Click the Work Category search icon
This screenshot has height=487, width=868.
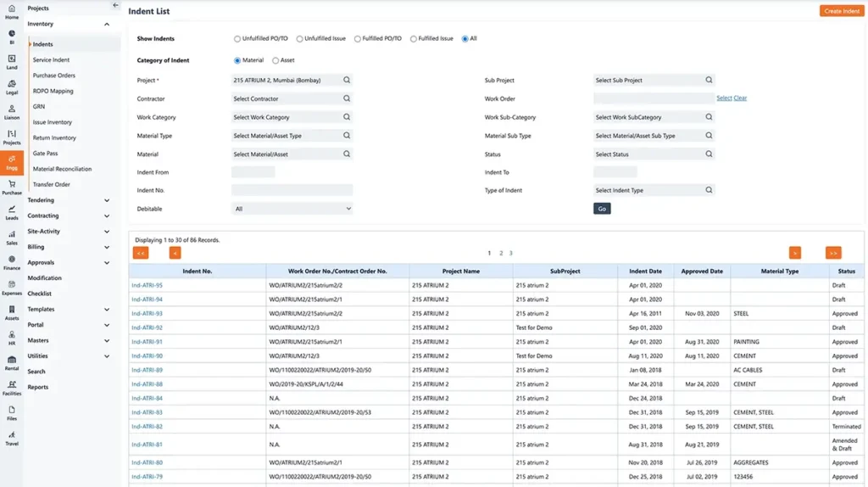(x=347, y=117)
